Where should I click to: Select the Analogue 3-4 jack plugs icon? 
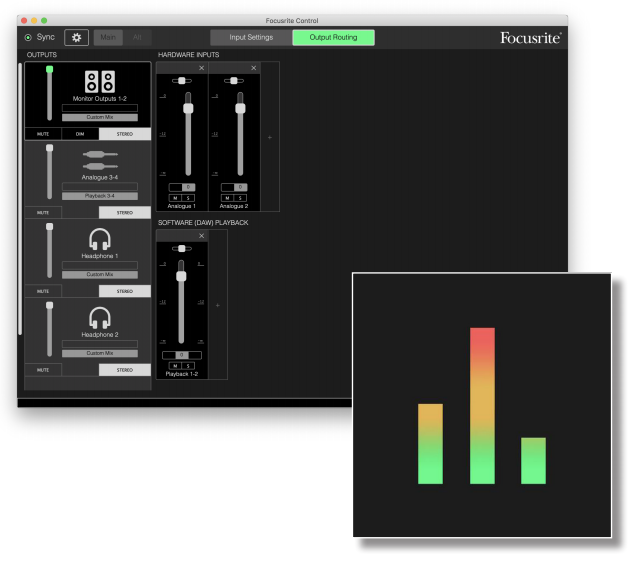[x=100, y=160]
